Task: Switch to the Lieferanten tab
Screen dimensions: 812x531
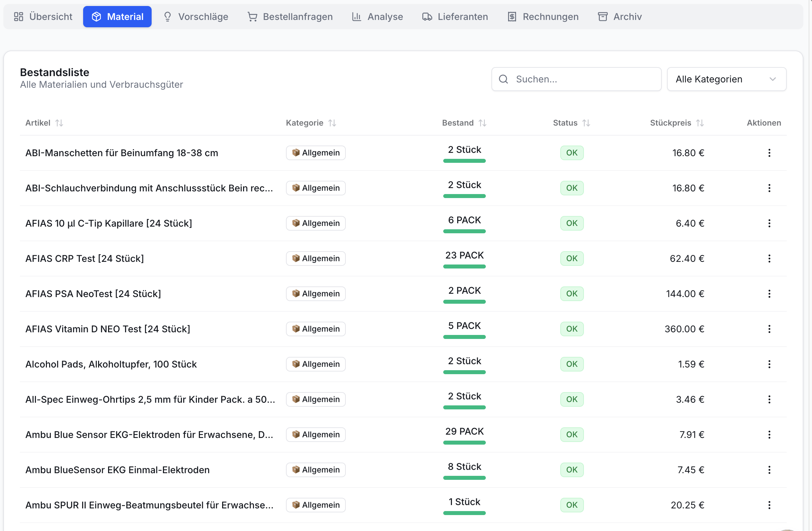Action: click(455, 17)
